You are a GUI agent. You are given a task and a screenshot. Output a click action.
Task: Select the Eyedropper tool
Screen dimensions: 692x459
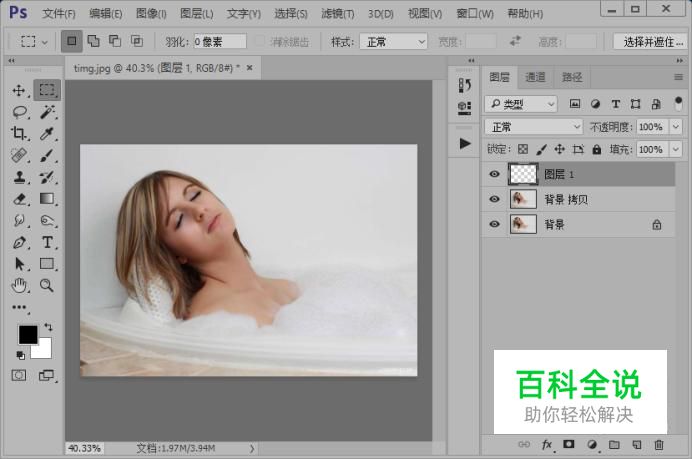(47, 134)
